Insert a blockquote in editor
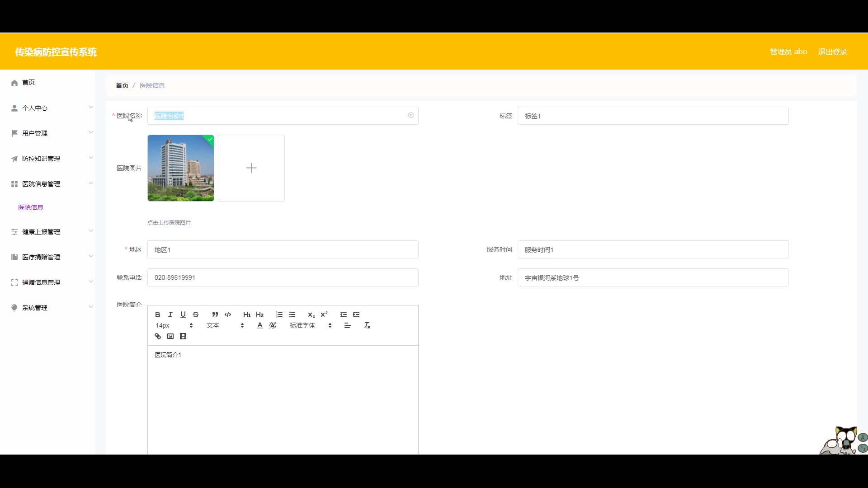This screenshot has height=488, width=868. 215,314
